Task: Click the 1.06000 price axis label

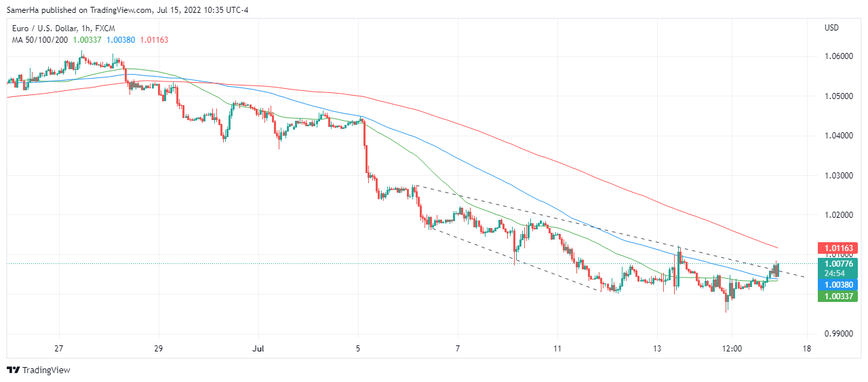Action: pyautogui.click(x=838, y=56)
